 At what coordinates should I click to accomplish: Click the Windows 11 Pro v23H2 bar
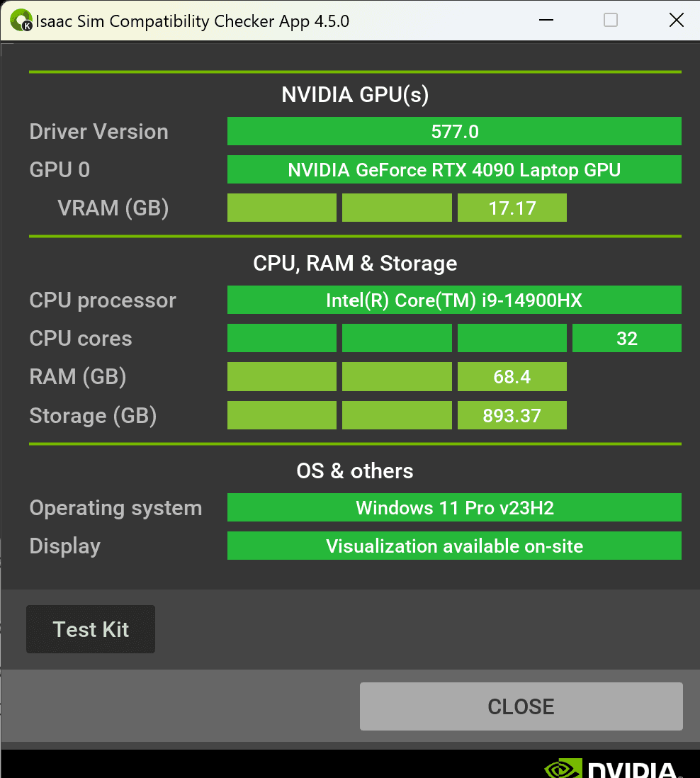[x=454, y=507]
